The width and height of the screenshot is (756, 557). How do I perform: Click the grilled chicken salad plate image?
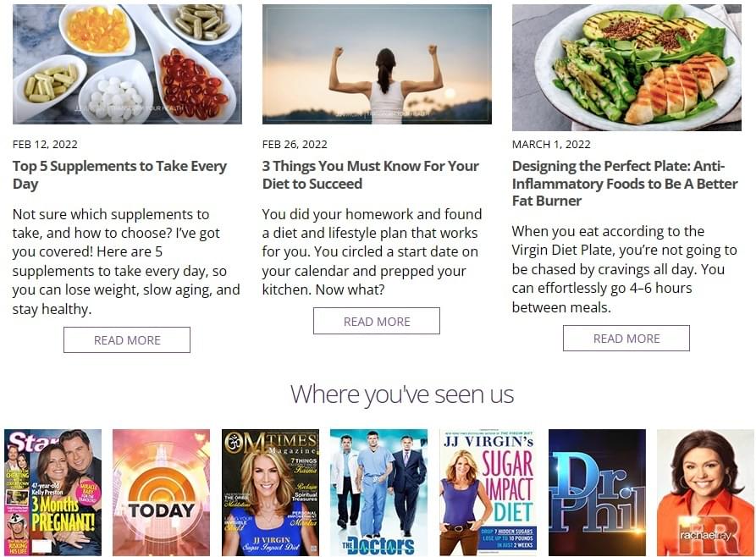(626, 68)
